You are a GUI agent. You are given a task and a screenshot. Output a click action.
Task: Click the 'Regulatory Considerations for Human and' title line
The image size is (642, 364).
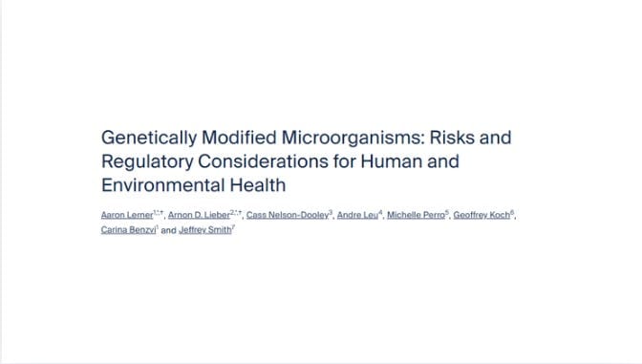point(280,161)
